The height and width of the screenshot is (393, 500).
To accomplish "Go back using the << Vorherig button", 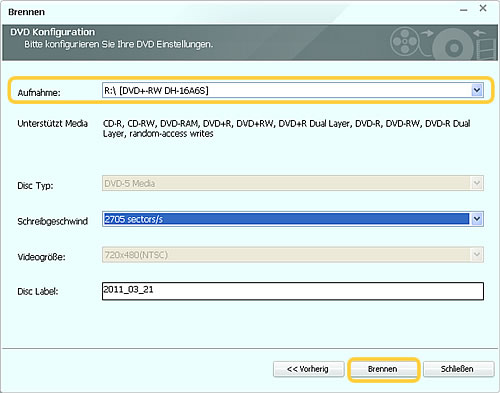I will [308, 369].
